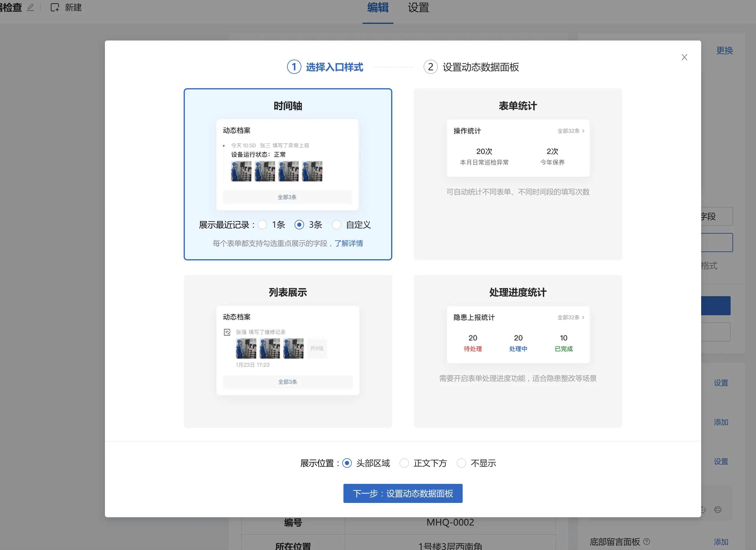The height and width of the screenshot is (550, 756).
Task: Choose 正文下方 display position
Action: tap(404, 463)
